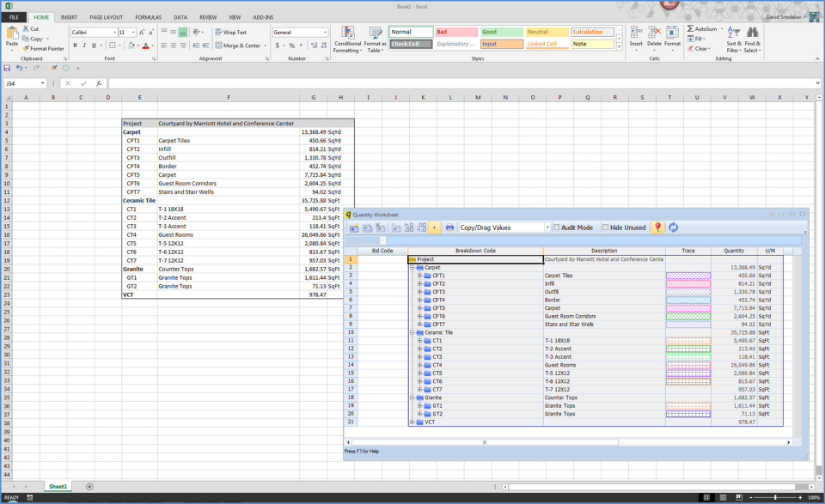Viewport: 825px width, 504px height.
Task: Enable Audit Mode in the Quantity Worksheet
Action: pos(558,227)
